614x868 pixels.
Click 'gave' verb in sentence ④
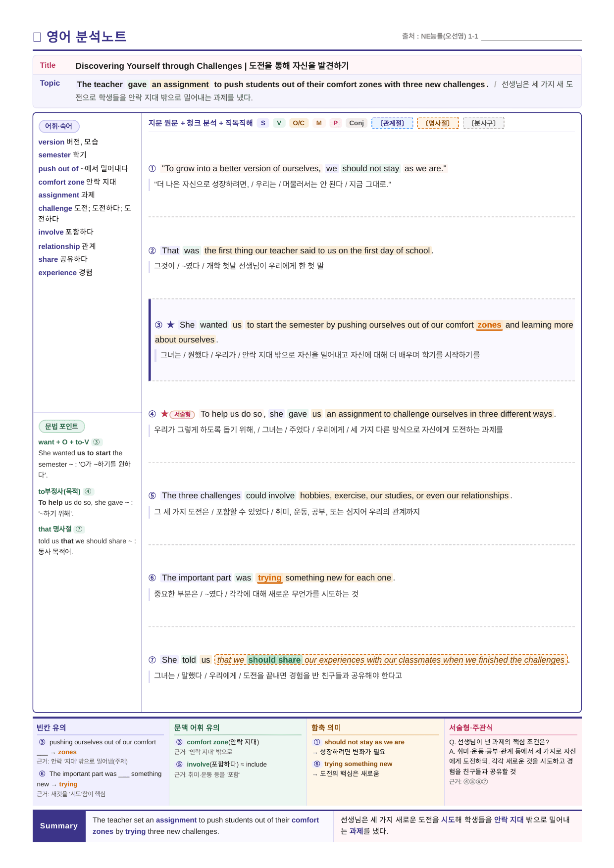(x=298, y=414)
